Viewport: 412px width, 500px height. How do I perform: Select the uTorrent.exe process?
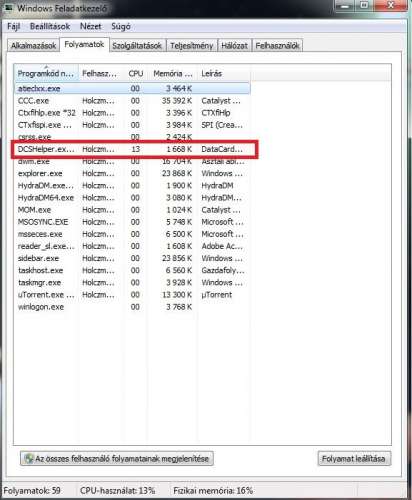pos(132,295)
